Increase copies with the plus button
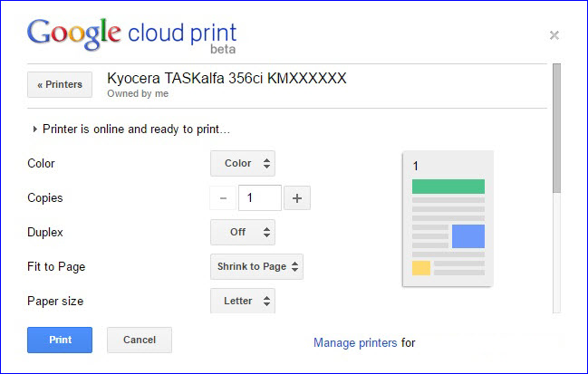 (x=297, y=198)
